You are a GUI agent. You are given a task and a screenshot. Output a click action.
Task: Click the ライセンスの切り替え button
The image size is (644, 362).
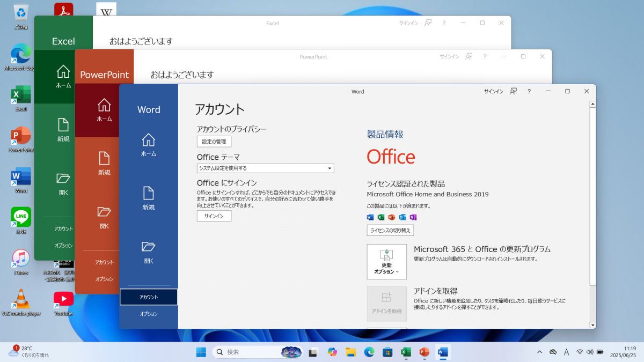390,230
